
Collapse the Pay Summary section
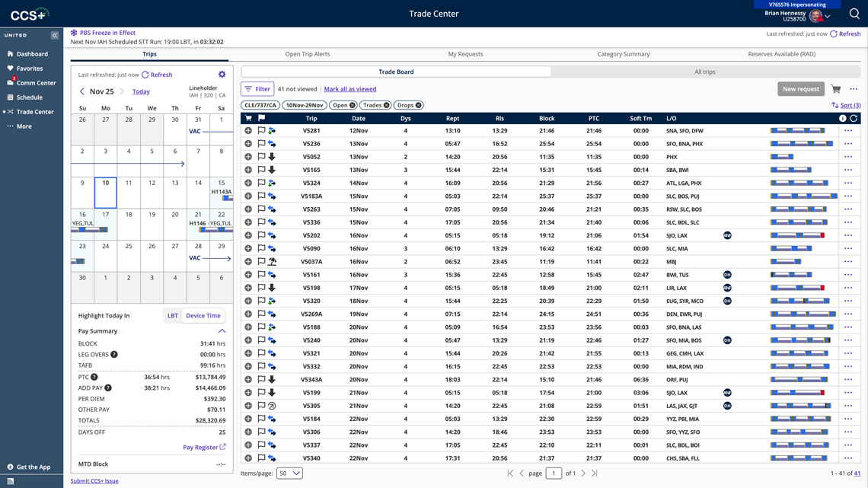click(x=222, y=331)
